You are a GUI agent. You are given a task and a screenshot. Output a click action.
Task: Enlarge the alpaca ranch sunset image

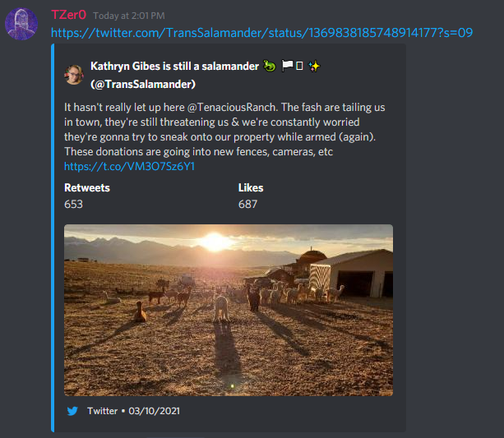229,310
